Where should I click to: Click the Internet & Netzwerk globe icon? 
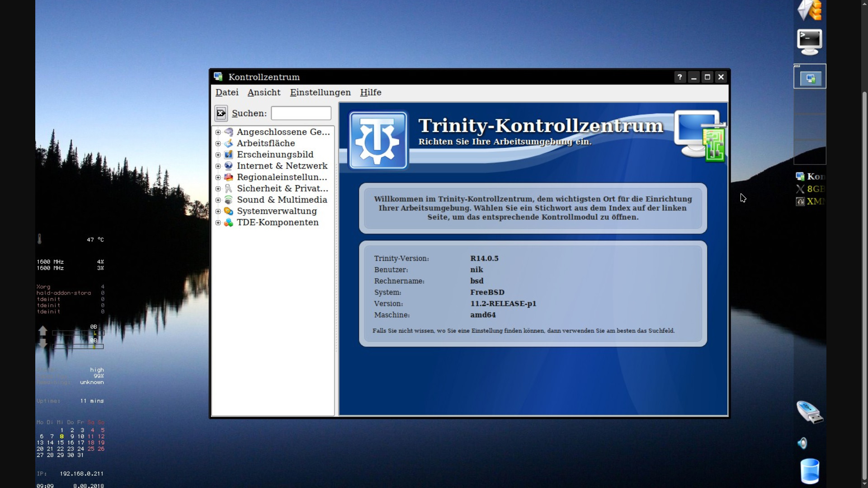click(x=229, y=166)
